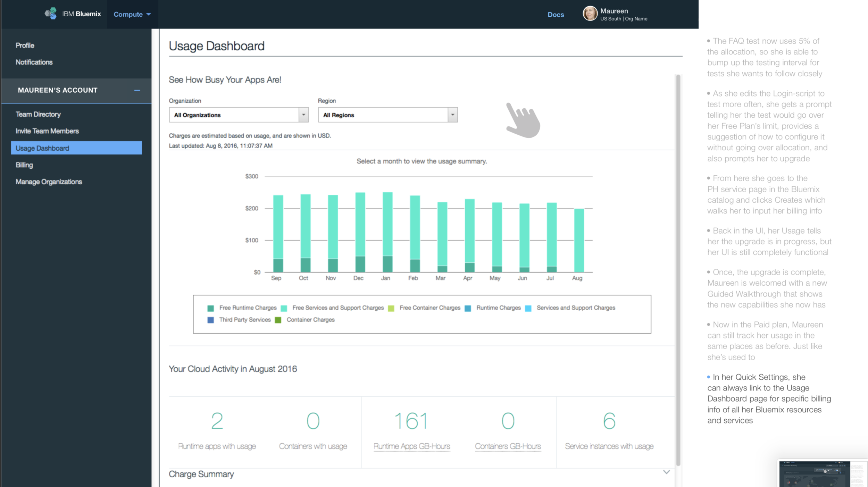This screenshot has height=487, width=868.
Task: Select the Jan bar in usage chart
Action: pos(387,232)
